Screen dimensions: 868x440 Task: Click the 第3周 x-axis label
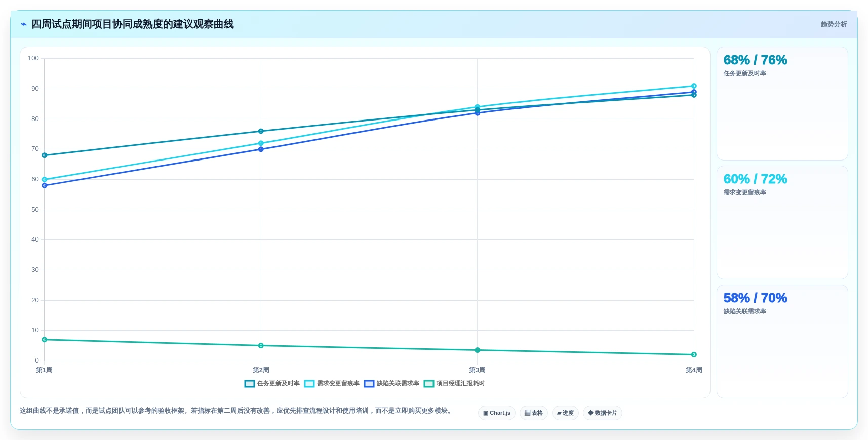tap(477, 370)
